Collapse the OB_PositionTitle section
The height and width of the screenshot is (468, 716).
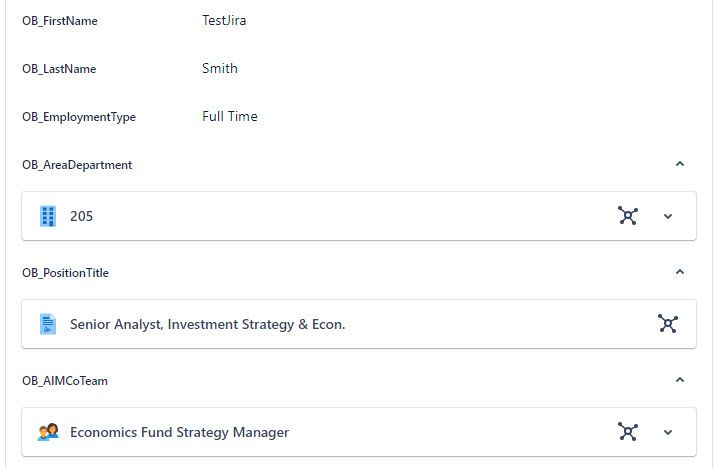[x=680, y=272]
